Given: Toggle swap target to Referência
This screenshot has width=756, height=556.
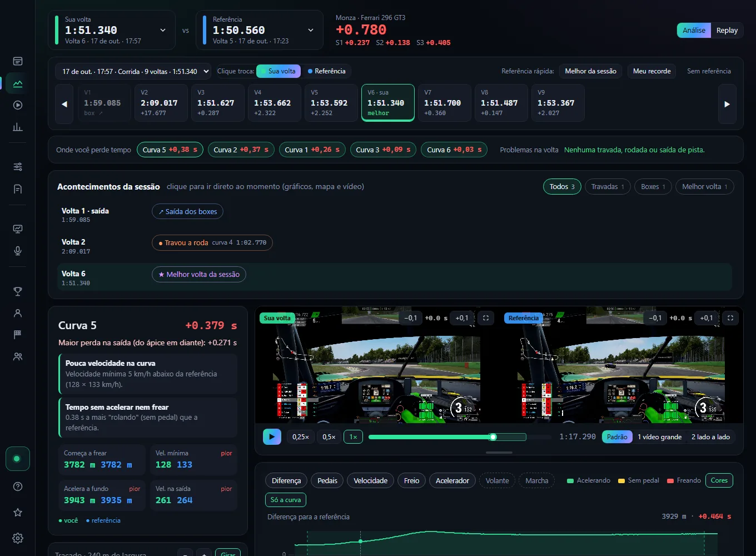Looking at the screenshot, I should (326, 71).
